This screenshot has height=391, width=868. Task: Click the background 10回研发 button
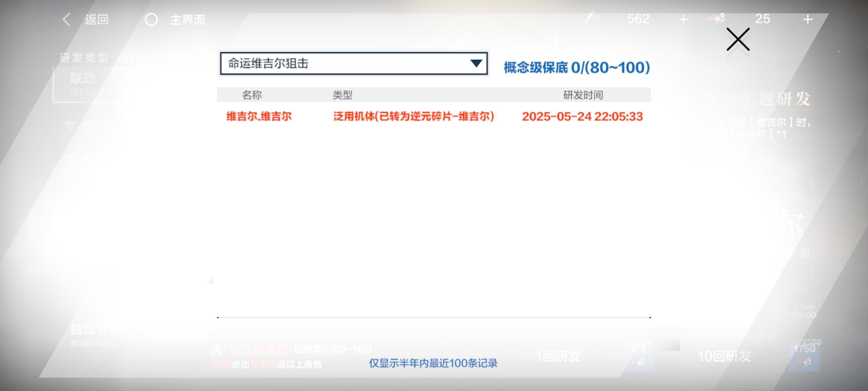[724, 356]
